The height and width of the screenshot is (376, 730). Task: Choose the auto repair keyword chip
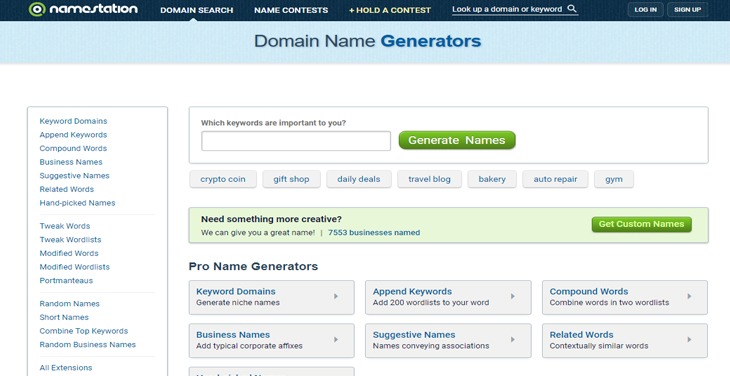pyautogui.click(x=555, y=179)
